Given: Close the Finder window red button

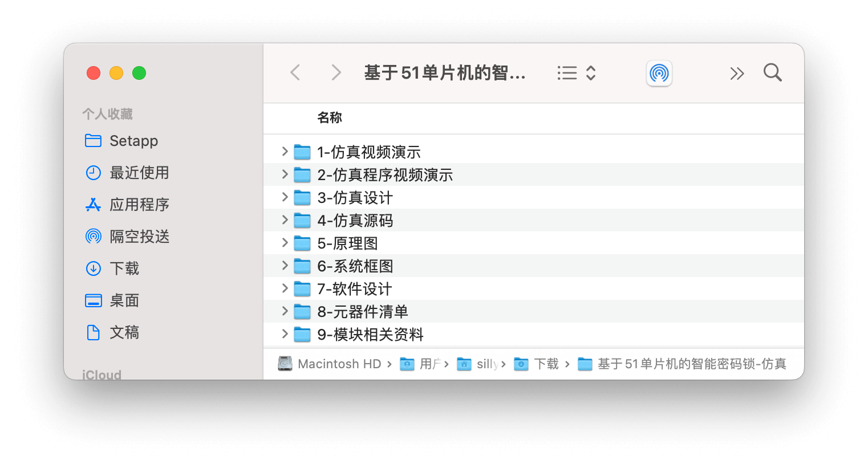Looking at the screenshot, I should 94,73.
